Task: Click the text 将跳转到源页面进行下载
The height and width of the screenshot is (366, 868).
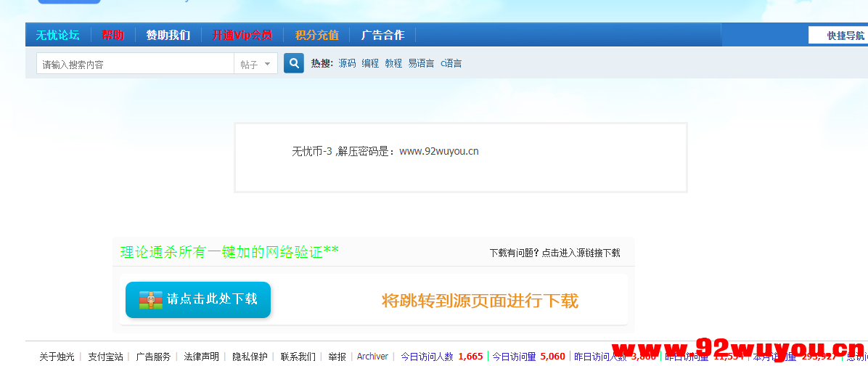Action: click(x=480, y=301)
